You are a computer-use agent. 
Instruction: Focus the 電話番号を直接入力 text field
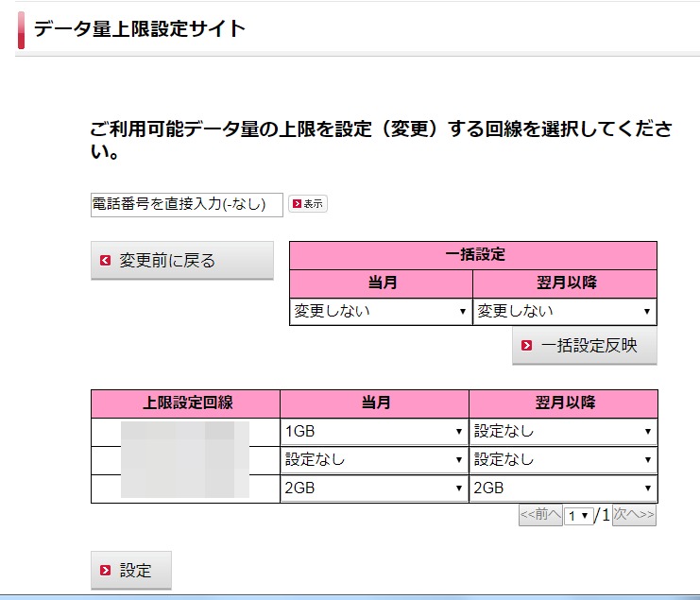186,204
